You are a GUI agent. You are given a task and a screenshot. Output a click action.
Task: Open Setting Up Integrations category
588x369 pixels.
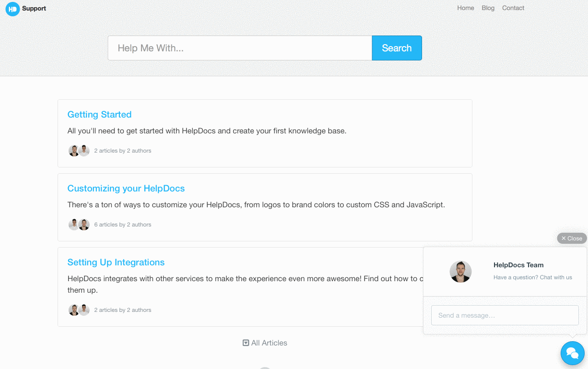tap(116, 262)
